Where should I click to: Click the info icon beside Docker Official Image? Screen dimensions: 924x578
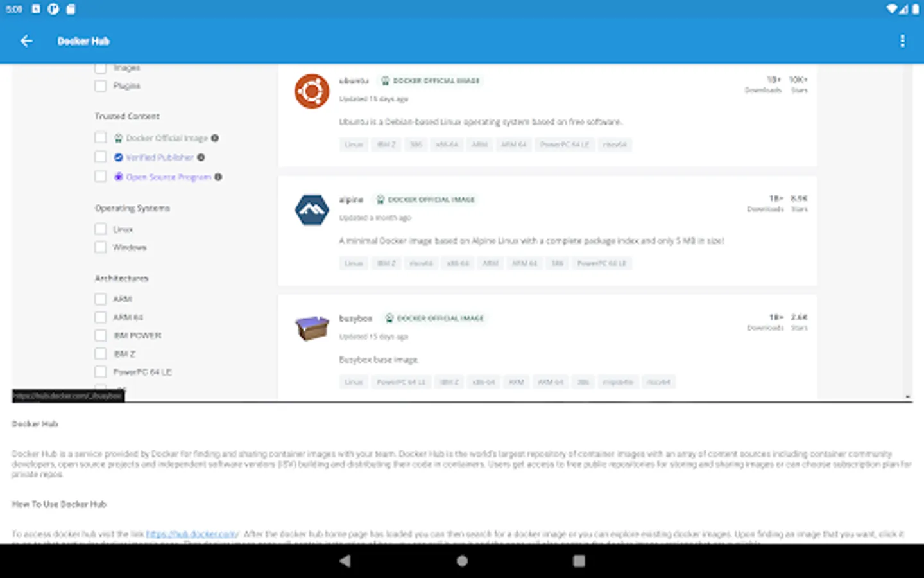[x=215, y=137]
